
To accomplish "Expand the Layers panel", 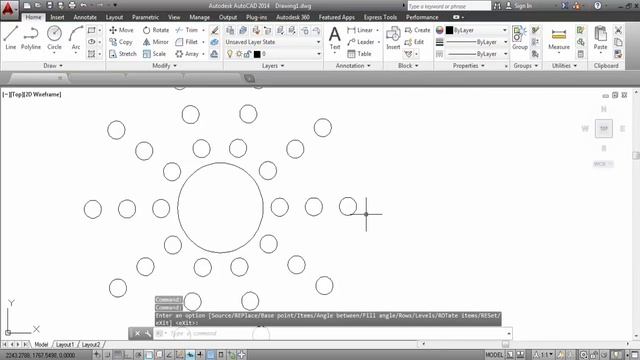I will (273, 66).
